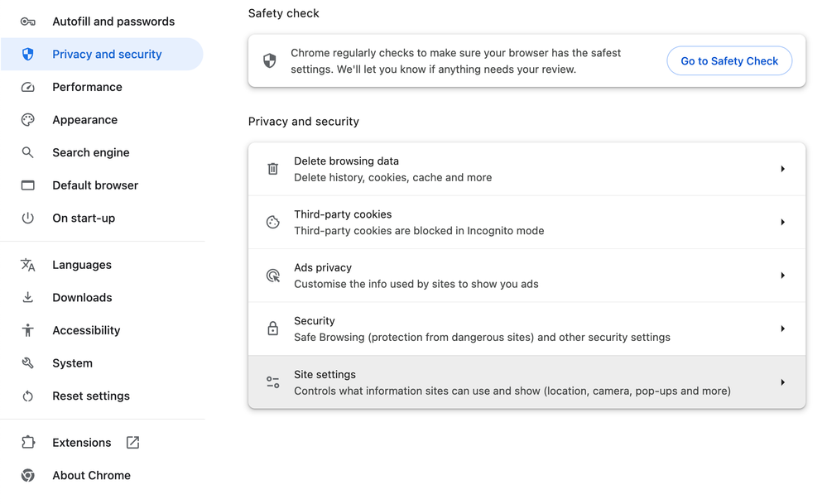
Task: Click the speedometer icon for Performance
Action: [x=28, y=87]
